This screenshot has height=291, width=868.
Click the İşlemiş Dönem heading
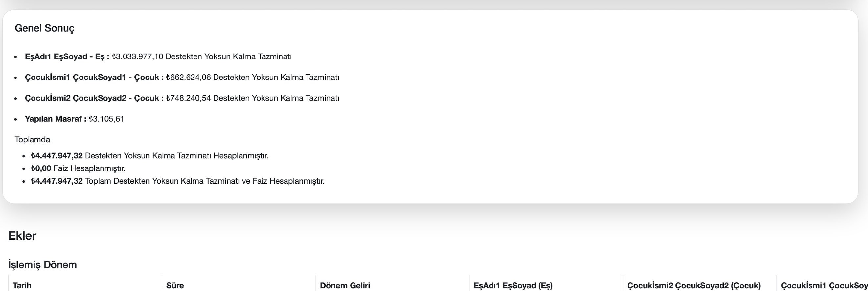point(42,265)
